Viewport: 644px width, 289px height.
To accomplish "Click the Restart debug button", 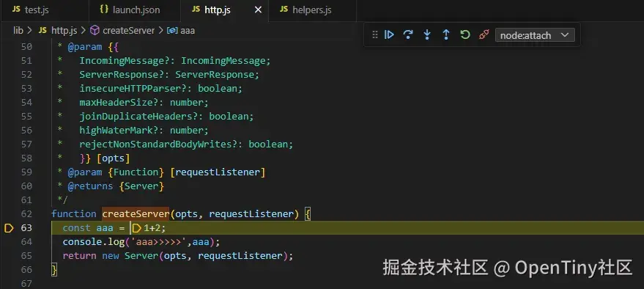I will pos(465,35).
